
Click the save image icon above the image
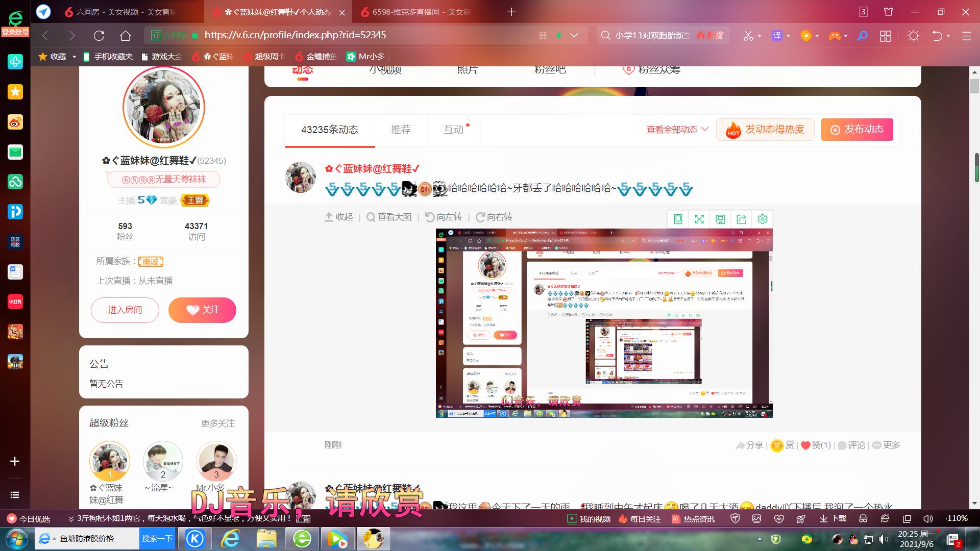pos(720,219)
